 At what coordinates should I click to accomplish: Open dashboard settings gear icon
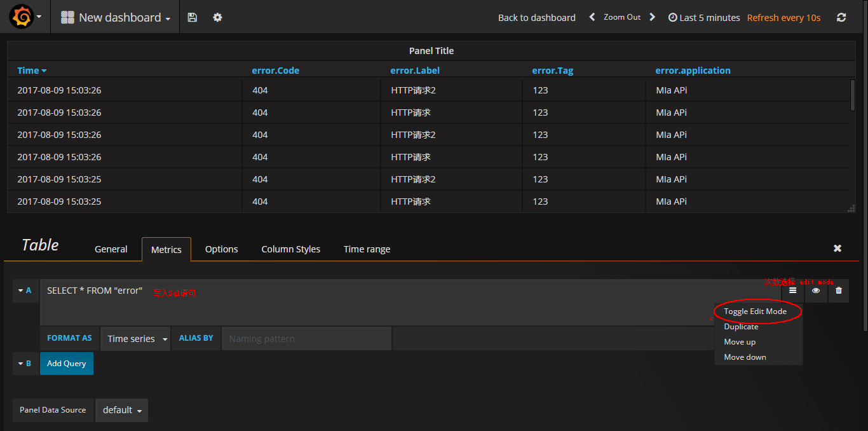pyautogui.click(x=217, y=17)
